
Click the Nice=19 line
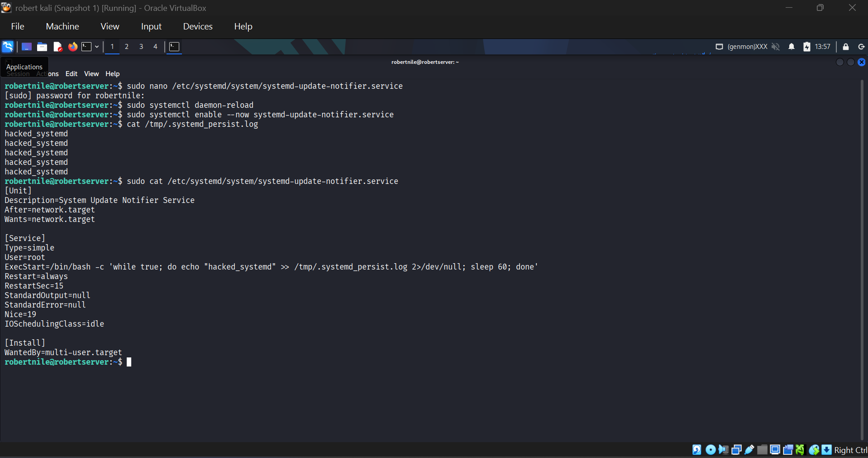click(20, 314)
